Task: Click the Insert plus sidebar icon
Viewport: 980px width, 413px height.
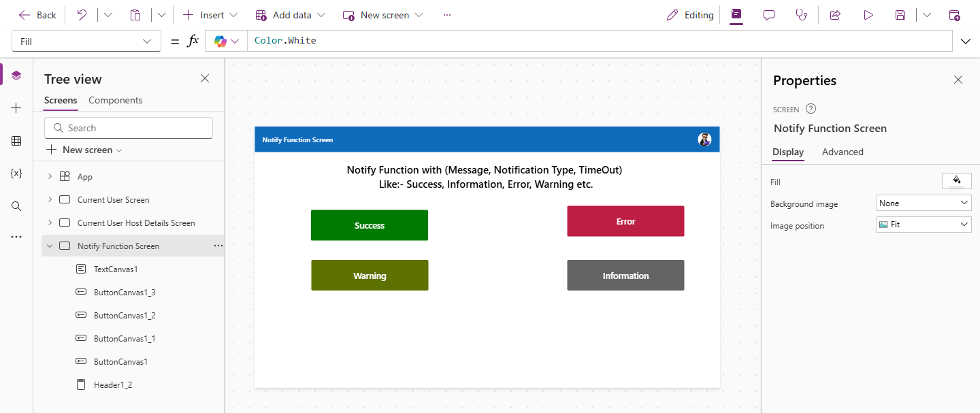Action: click(16, 108)
